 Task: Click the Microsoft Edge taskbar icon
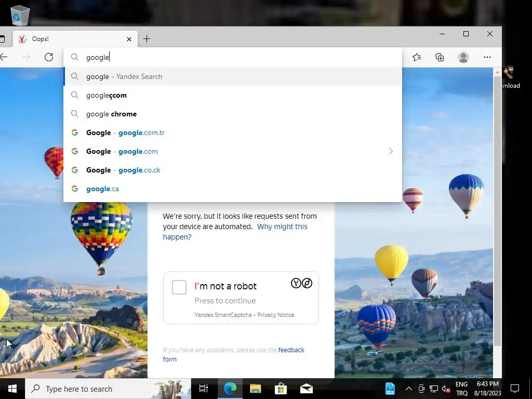tap(230, 389)
